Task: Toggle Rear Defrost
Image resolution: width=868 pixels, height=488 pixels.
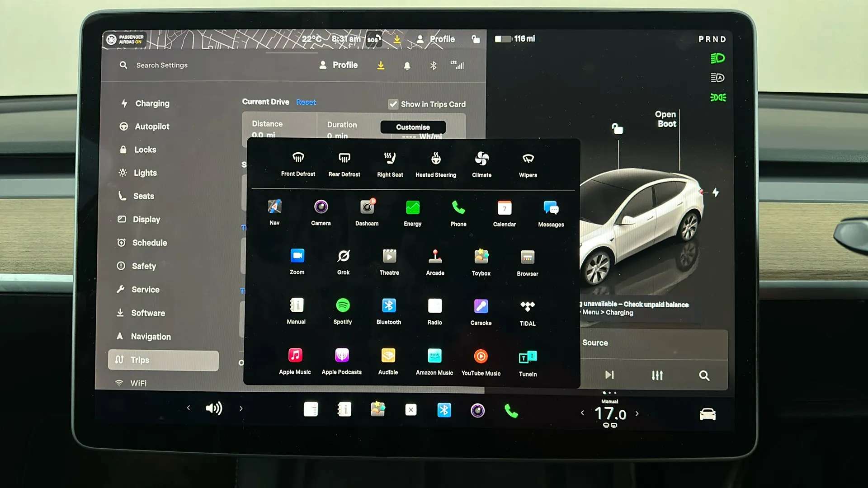Action: (344, 164)
